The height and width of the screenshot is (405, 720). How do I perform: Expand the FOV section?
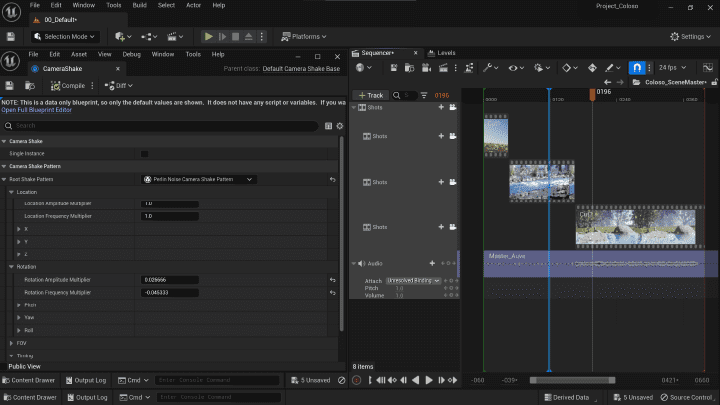point(11,343)
